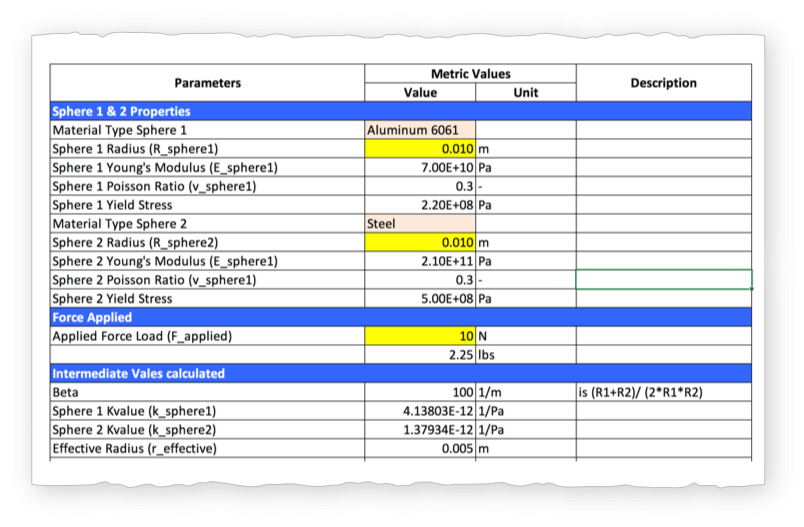Click the yellow Sphere 2 Radius value cell
This screenshot has height=527, width=804.
(420, 243)
